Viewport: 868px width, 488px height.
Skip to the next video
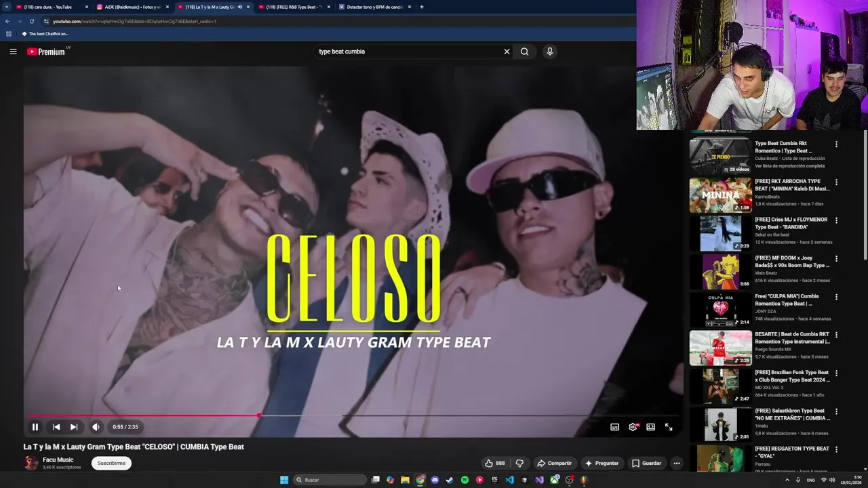coord(74,427)
